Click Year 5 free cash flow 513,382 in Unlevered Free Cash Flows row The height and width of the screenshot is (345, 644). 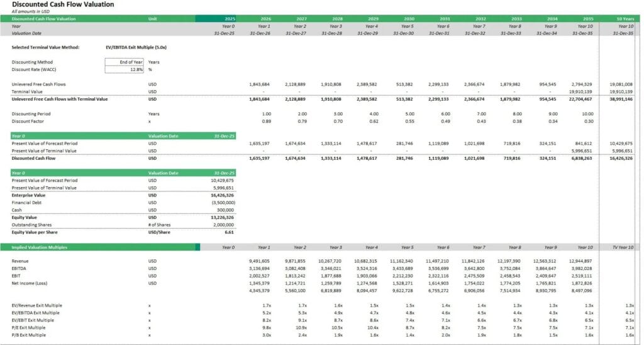point(404,84)
